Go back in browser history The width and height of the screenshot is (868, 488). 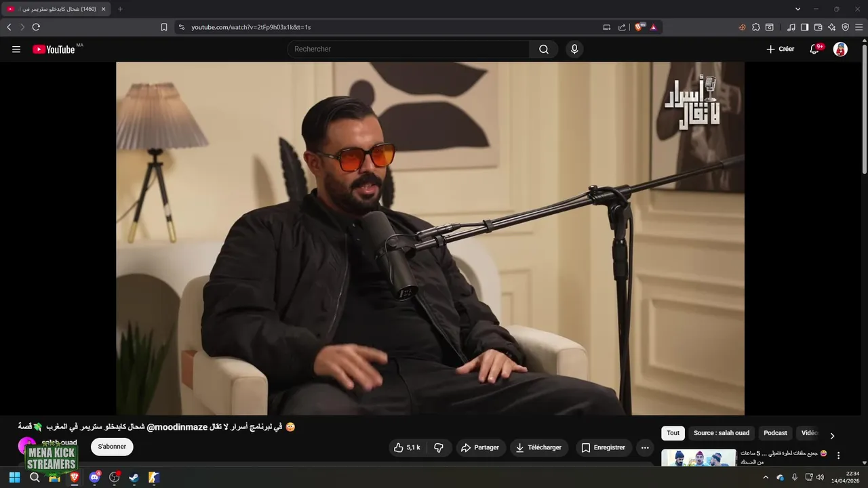9,27
